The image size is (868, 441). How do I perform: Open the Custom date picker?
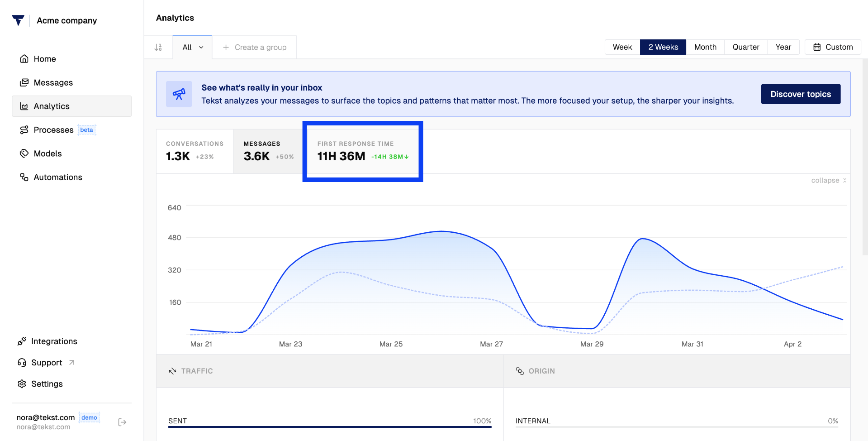tap(833, 47)
